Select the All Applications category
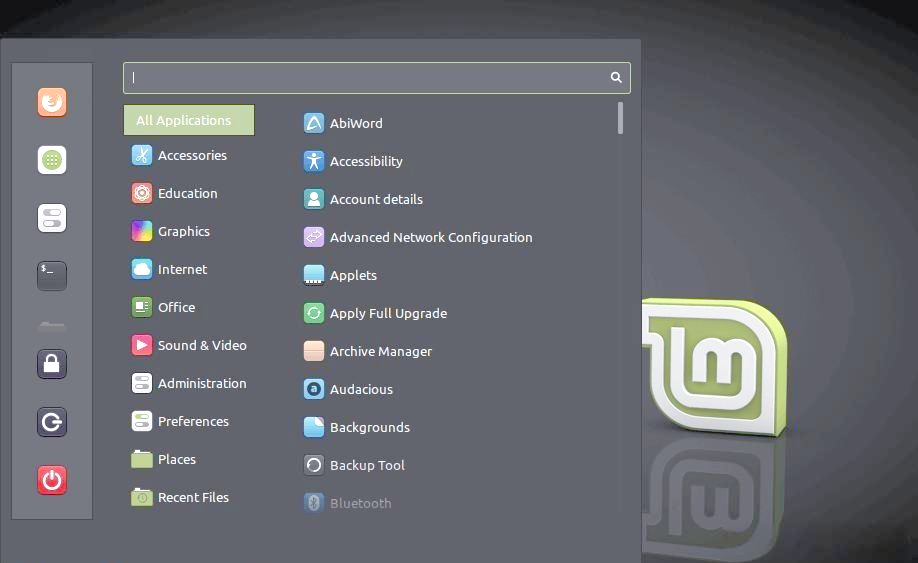This screenshot has height=563, width=918. pyautogui.click(x=189, y=120)
